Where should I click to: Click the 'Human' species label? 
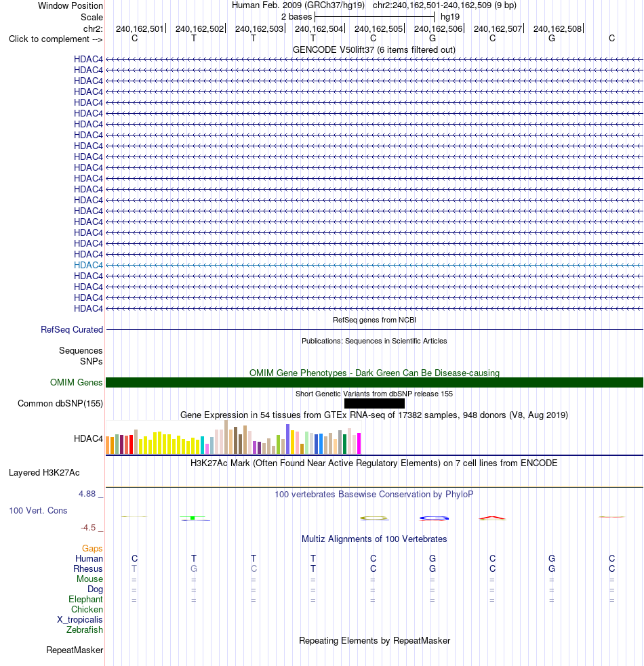(x=89, y=558)
